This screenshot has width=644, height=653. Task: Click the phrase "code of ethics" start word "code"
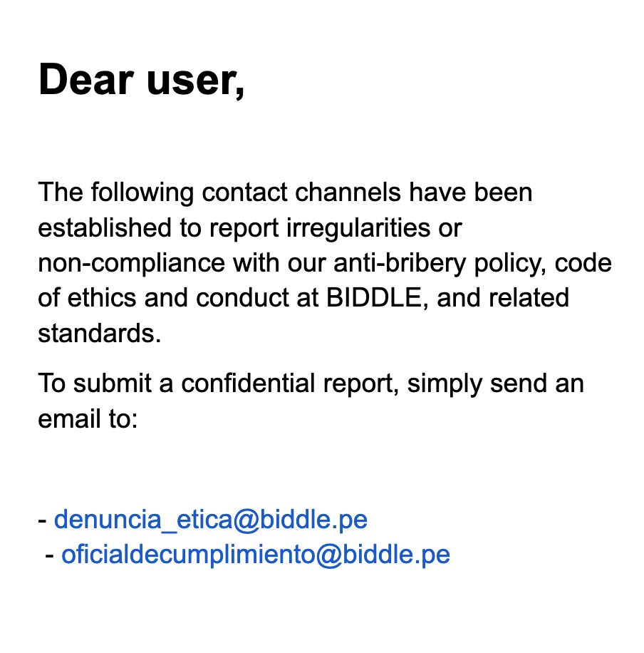coord(583,263)
